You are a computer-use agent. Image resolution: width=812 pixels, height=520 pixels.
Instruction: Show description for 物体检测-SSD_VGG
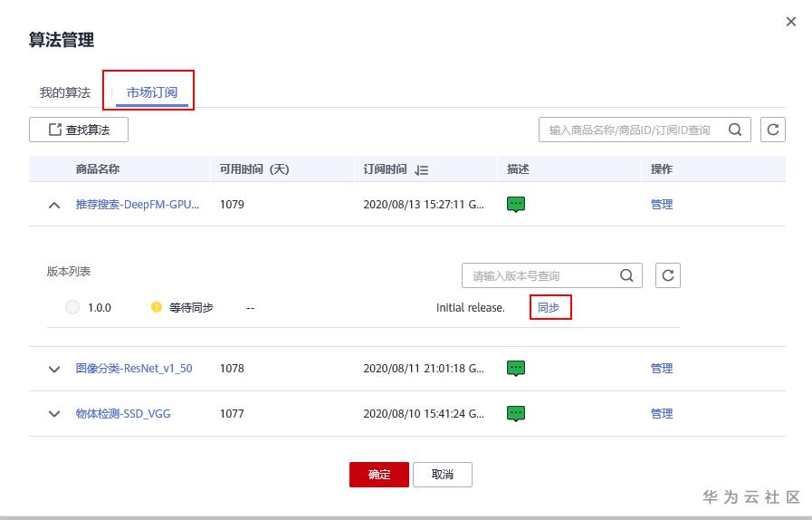516,414
